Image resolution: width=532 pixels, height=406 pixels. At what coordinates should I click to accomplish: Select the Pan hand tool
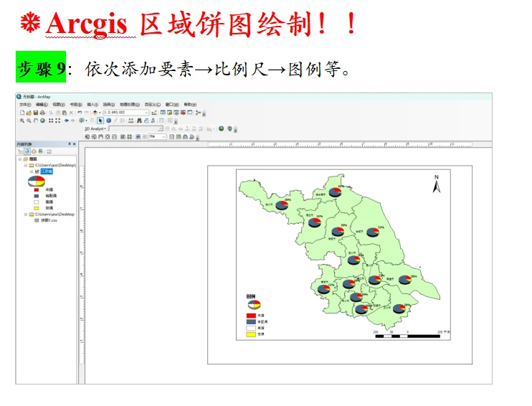[36, 121]
